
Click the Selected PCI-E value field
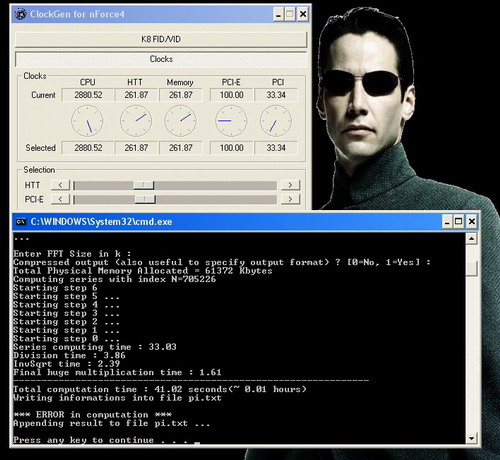231,148
